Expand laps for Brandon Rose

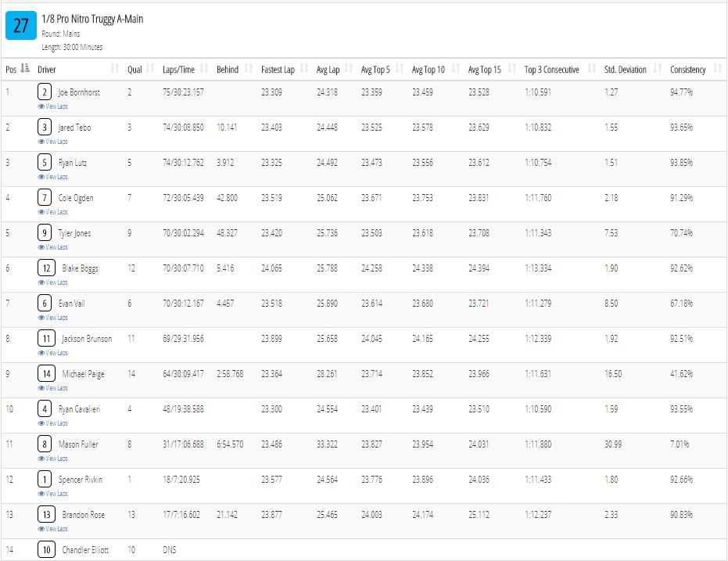pyautogui.click(x=53, y=529)
